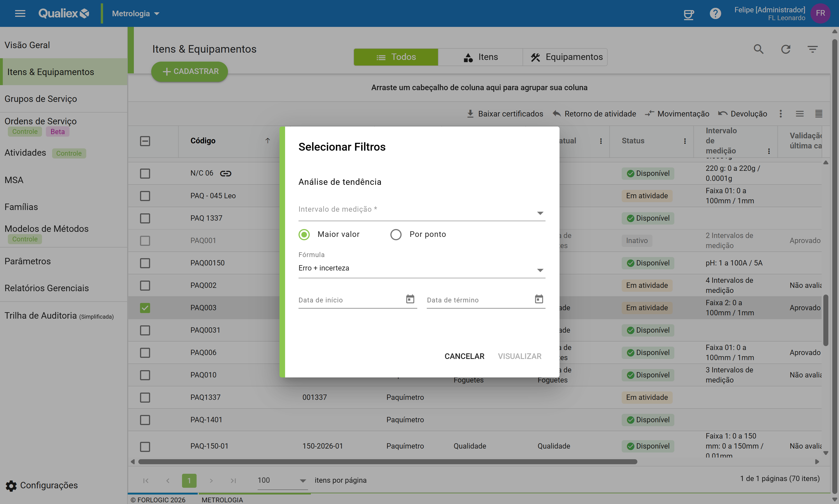Check the PAQ-1401 row checkbox

(145, 420)
